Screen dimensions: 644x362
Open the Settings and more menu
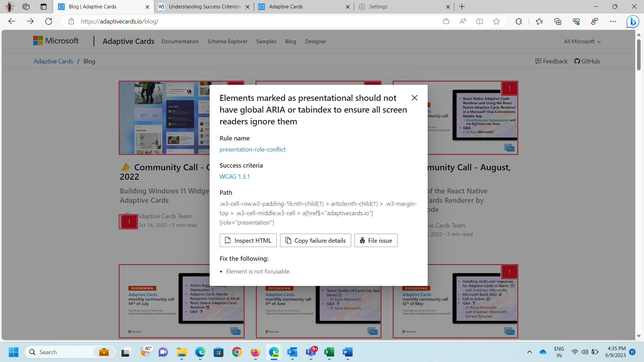[613, 21]
